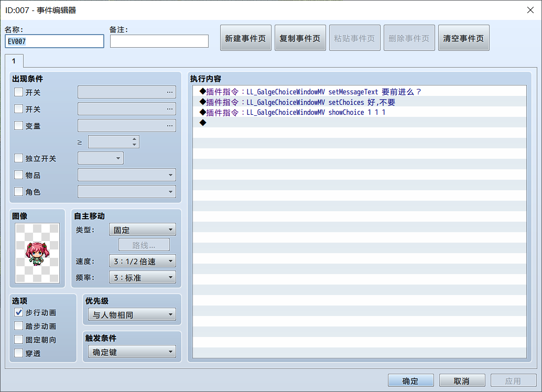Open the 变量 selector ellipsis

(x=170, y=125)
